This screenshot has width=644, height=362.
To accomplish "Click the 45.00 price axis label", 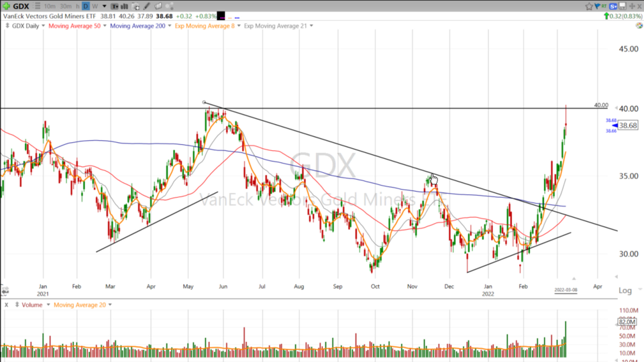I will (x=629, y=49).
